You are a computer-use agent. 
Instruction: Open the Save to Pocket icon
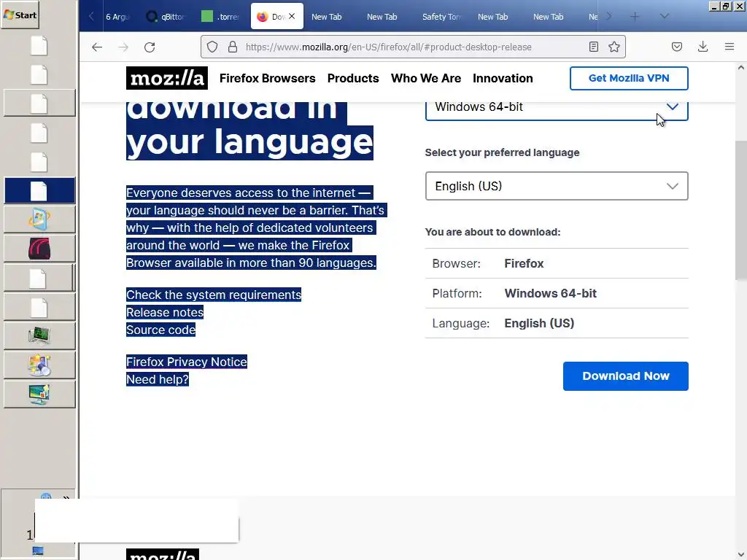click(x=677, y=47)
